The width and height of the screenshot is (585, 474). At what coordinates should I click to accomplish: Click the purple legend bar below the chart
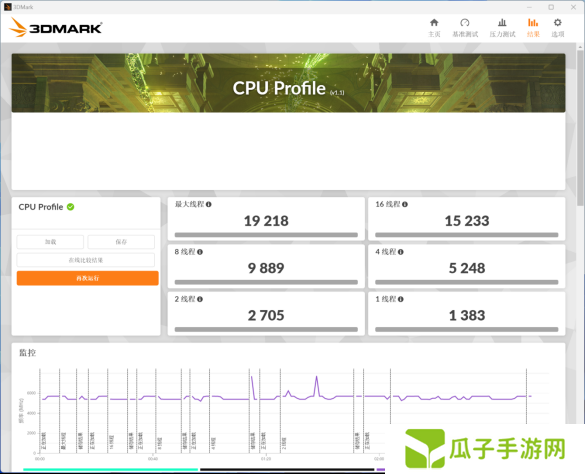coord(381,470)
